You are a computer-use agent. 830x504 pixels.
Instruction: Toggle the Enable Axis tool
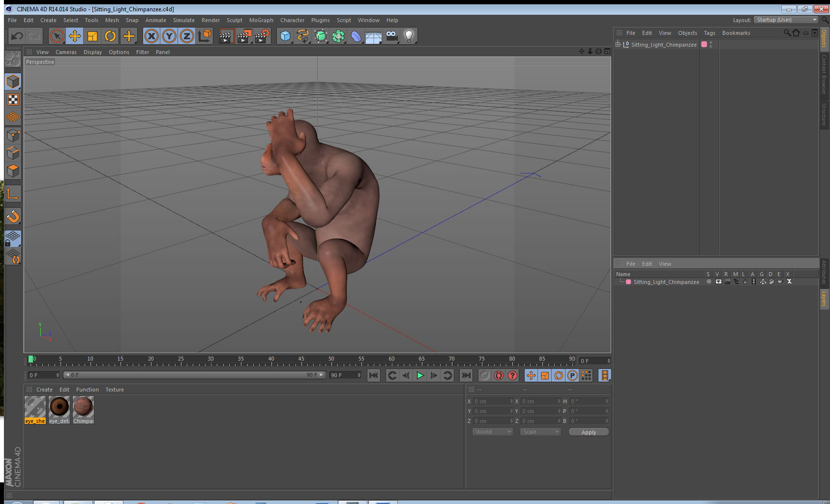click(13, 194)
